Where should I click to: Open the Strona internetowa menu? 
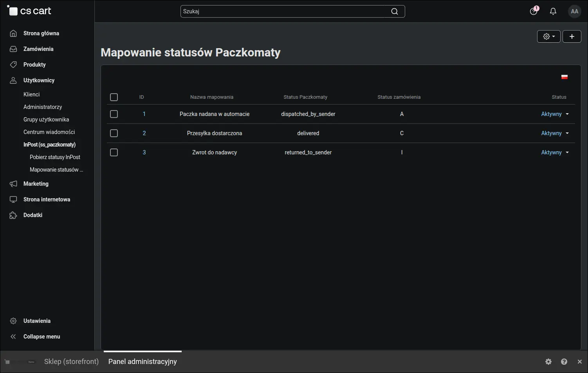click(47, 199)
